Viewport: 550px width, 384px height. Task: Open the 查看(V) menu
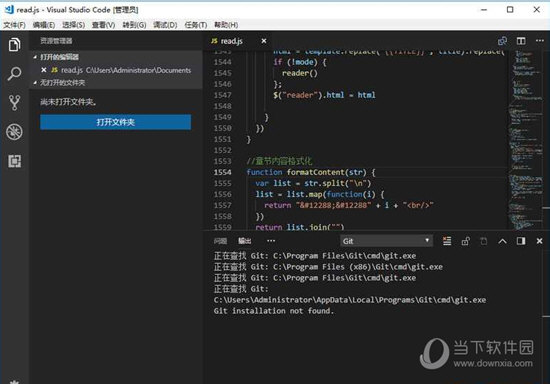pyautogui.click(x=103, y=25)
